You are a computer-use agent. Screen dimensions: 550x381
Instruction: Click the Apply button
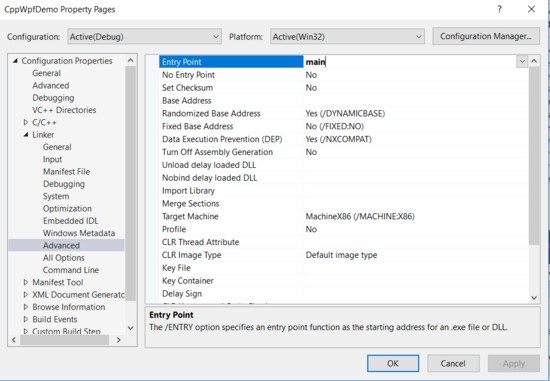coord(514,363)
